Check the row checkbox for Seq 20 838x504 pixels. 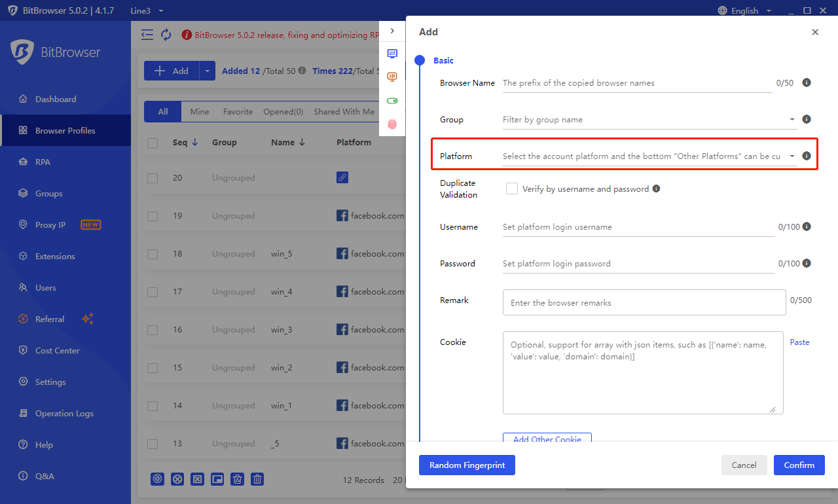pyautogui.click(x=153, y=178)
